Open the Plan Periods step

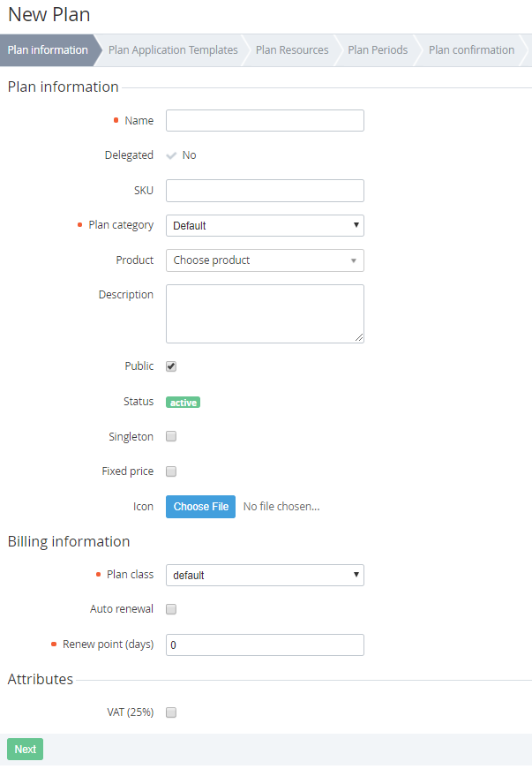coord(378,50)
